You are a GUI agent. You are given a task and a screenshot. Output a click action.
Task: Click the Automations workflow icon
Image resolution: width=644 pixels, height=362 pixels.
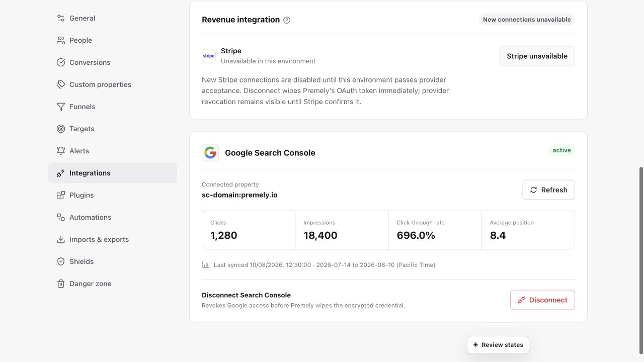coord(61,217)
